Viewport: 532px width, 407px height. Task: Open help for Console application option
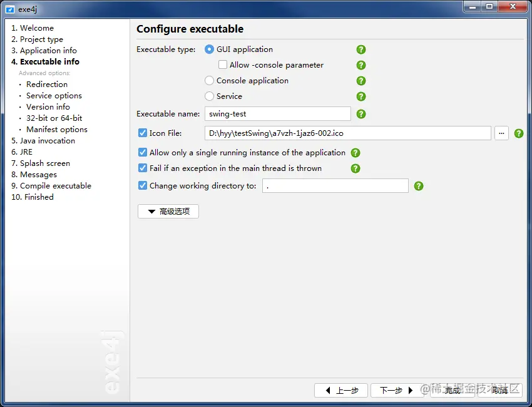coord(361,81)
